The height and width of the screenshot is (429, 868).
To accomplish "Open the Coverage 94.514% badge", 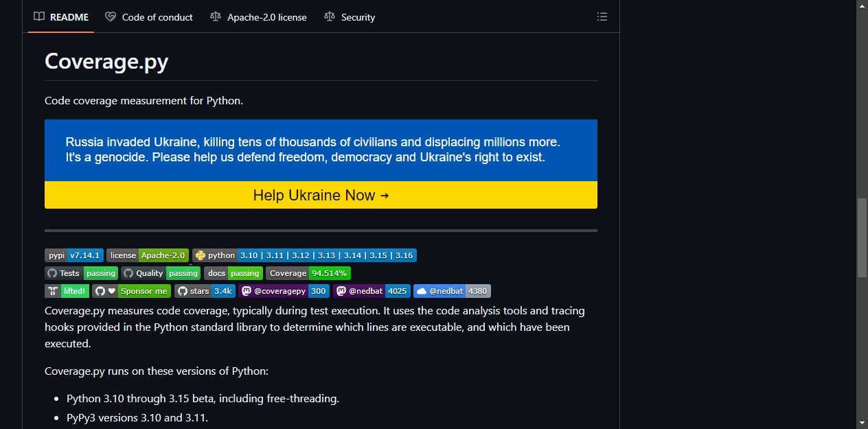I will (308, 273).
